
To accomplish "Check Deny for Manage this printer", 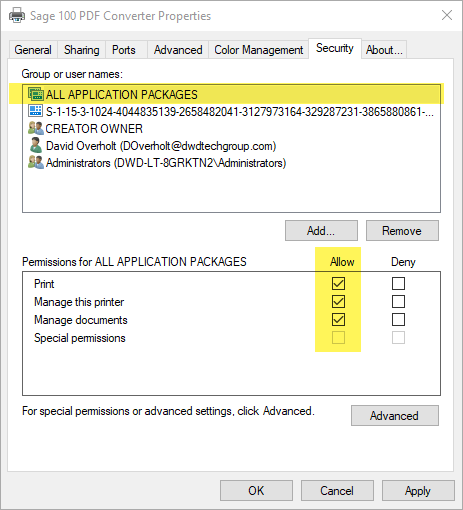I will pos(398,302).
